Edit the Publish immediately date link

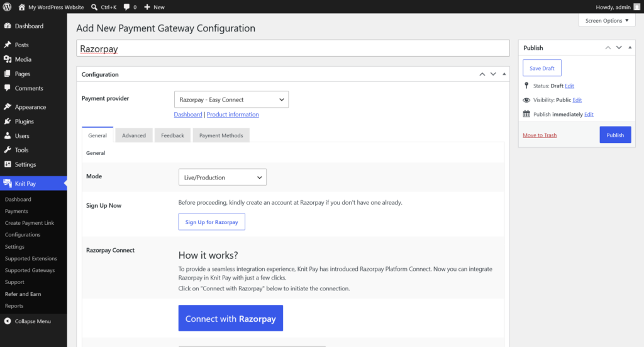pos(589,114)
